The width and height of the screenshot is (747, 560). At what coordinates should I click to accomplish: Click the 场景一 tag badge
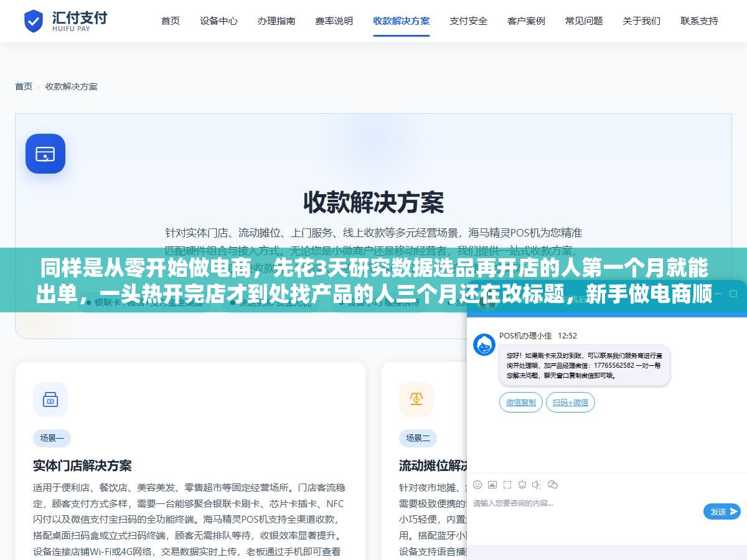(52, 438)
